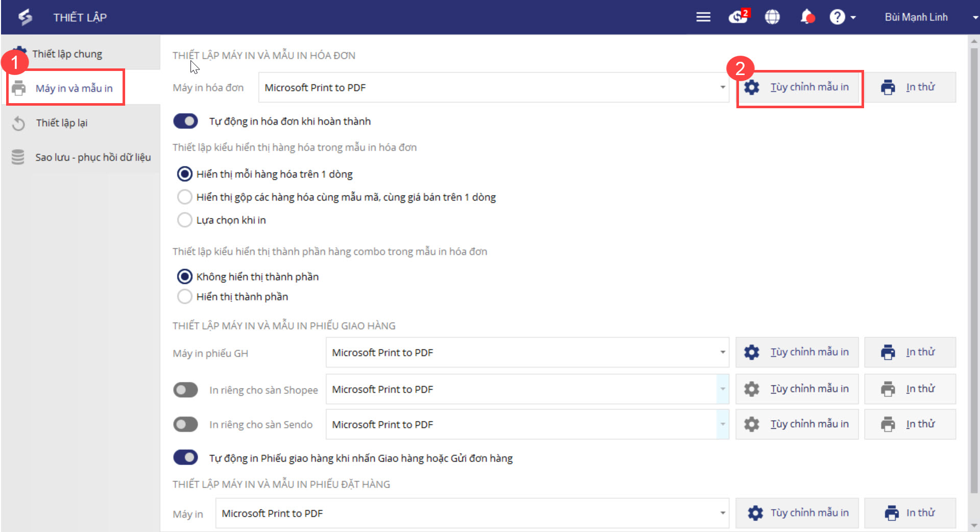Click the THIẾT LẬP header title
Image resolution: width=980 pixels, height=532 pixels.
(80, 17)
